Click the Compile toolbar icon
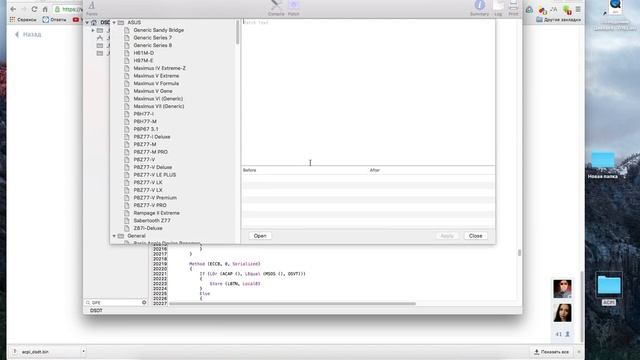 [x=276, y=8]
